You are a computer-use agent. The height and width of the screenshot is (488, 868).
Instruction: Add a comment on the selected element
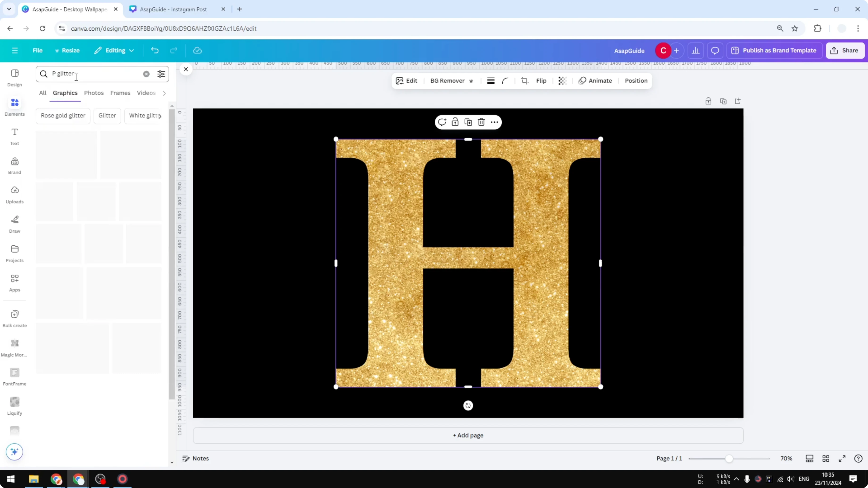click(442, 122)
